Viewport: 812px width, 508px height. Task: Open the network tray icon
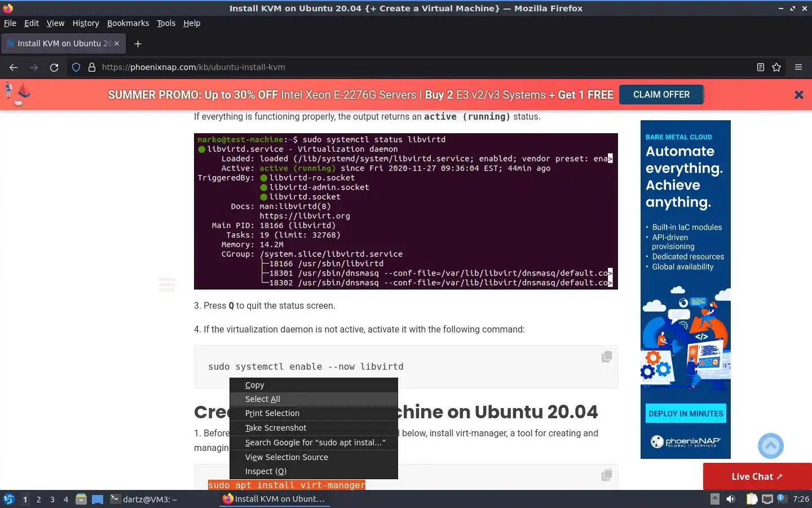coord(767,499)
